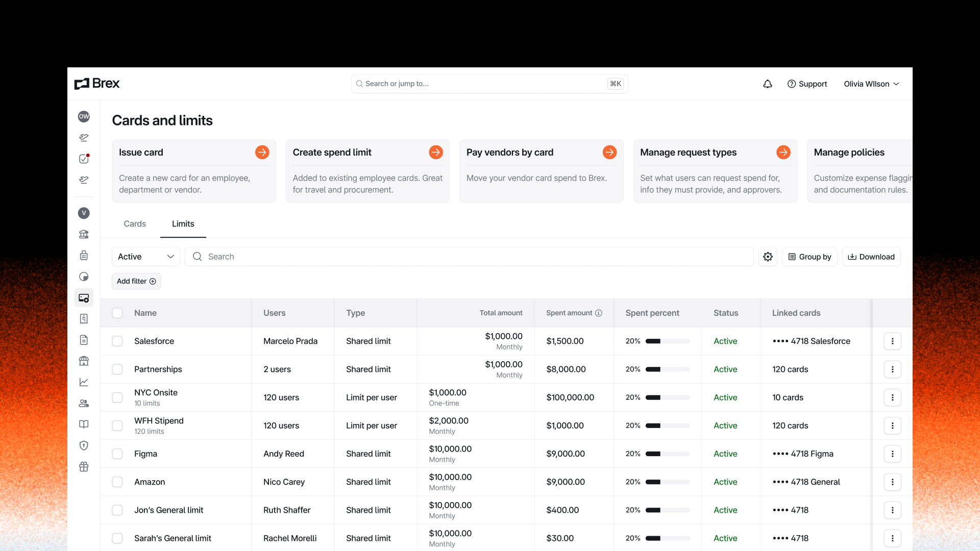Open the pie chart sidebar icon
980x551 pixels.
pyautogui.click(x=84, y=277)
